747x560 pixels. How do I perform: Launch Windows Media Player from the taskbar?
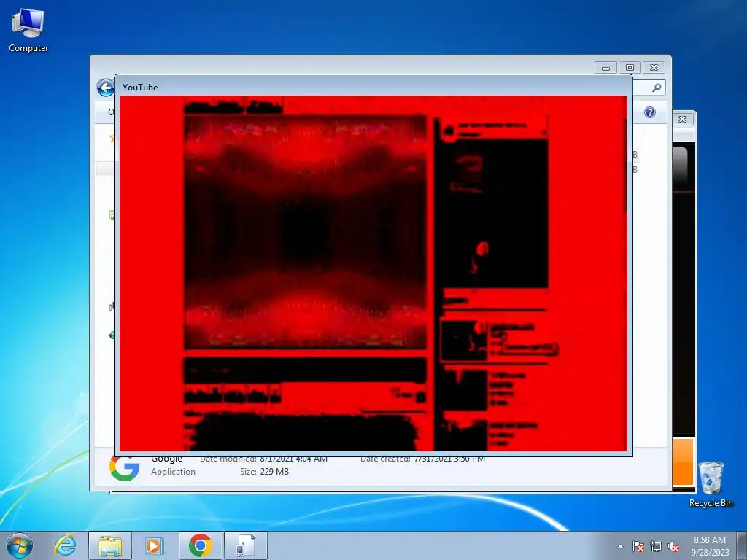coord(153,545)
